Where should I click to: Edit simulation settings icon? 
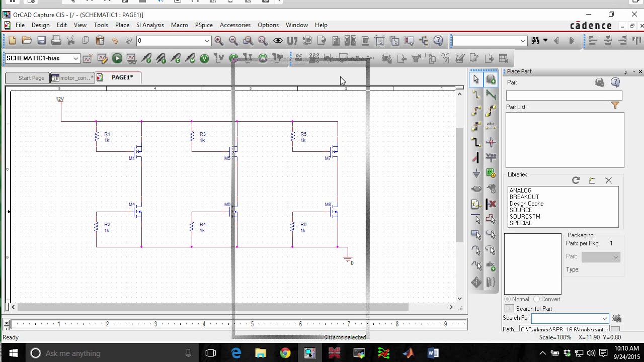(102, 58)
